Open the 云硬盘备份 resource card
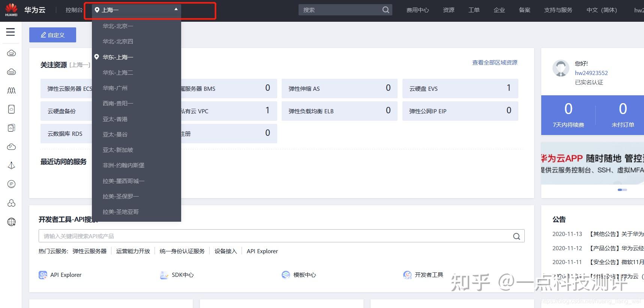 [66, 111]
